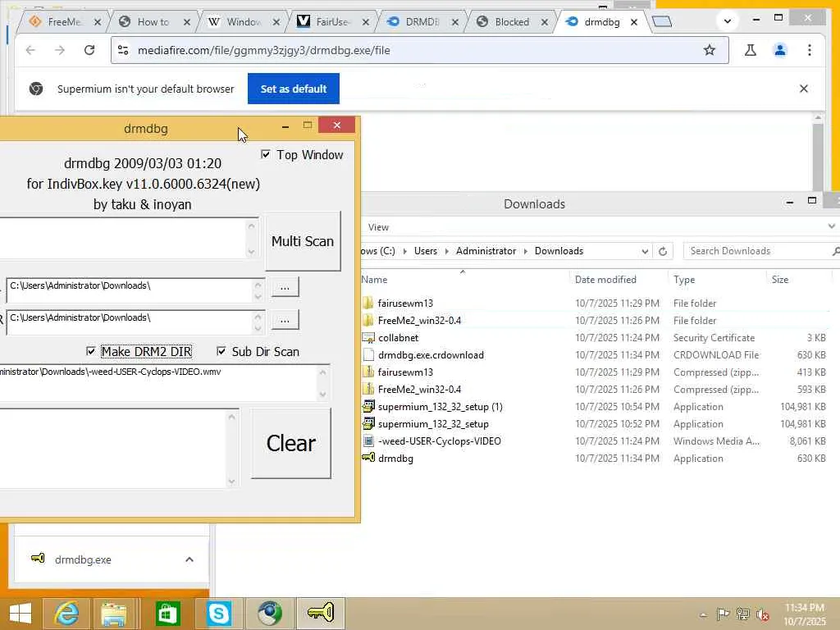Select Users in the Explorer breadcrumb
The height and width of the screenshot is (630, 840).
click(426, 251)
